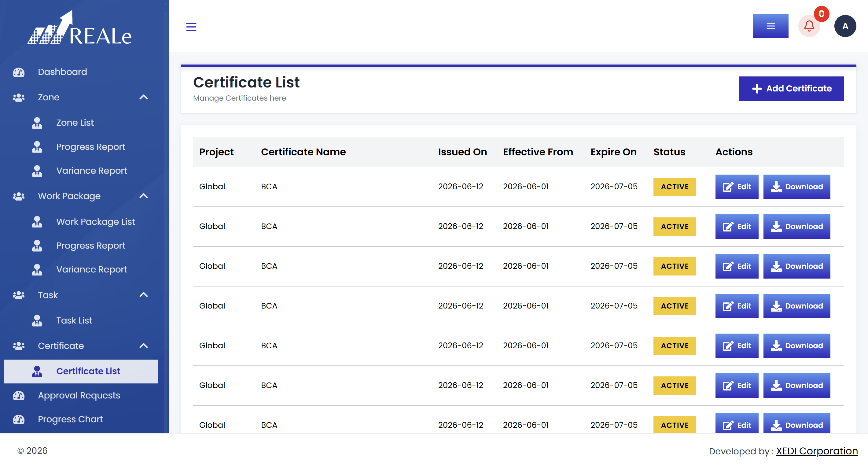
Task: Click Zone's Variance Report person icon
Action: (x=37, y=171)
